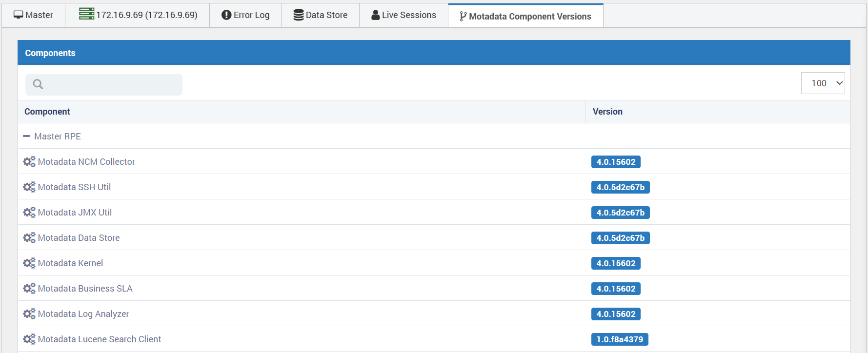
Task: Select Motadata Kernel row text
Action: (x=70, y=263)
